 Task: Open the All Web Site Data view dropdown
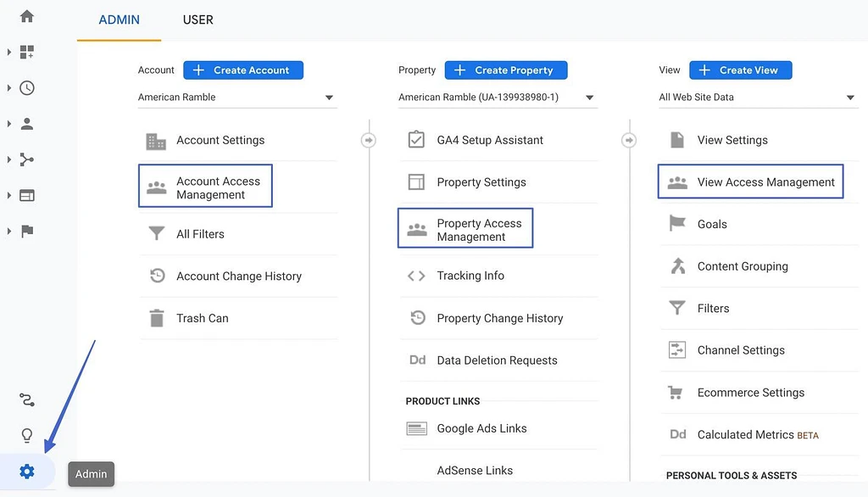(759, 98)
